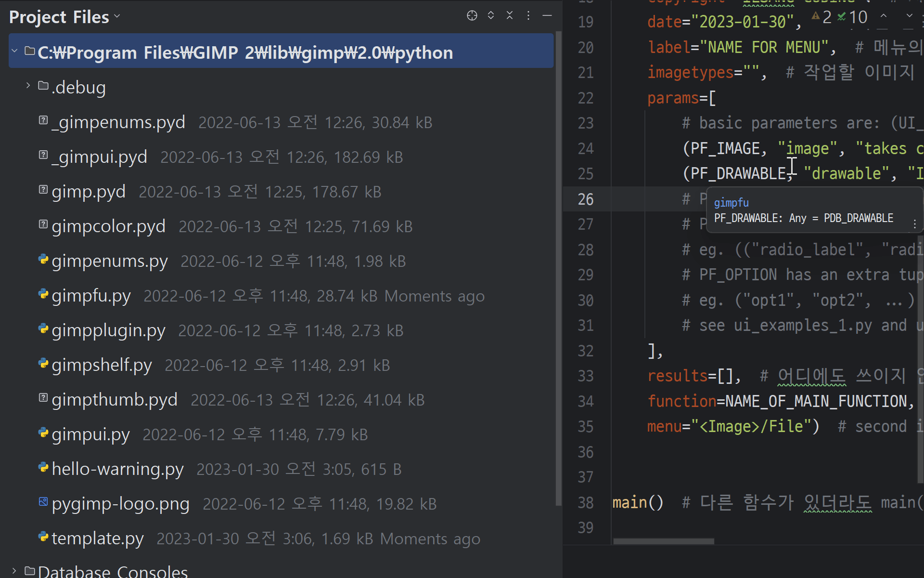Jump to next highlighted error arrow
Image resolution: width=924 pixels, height=578 pixels.
click(909, 16)
